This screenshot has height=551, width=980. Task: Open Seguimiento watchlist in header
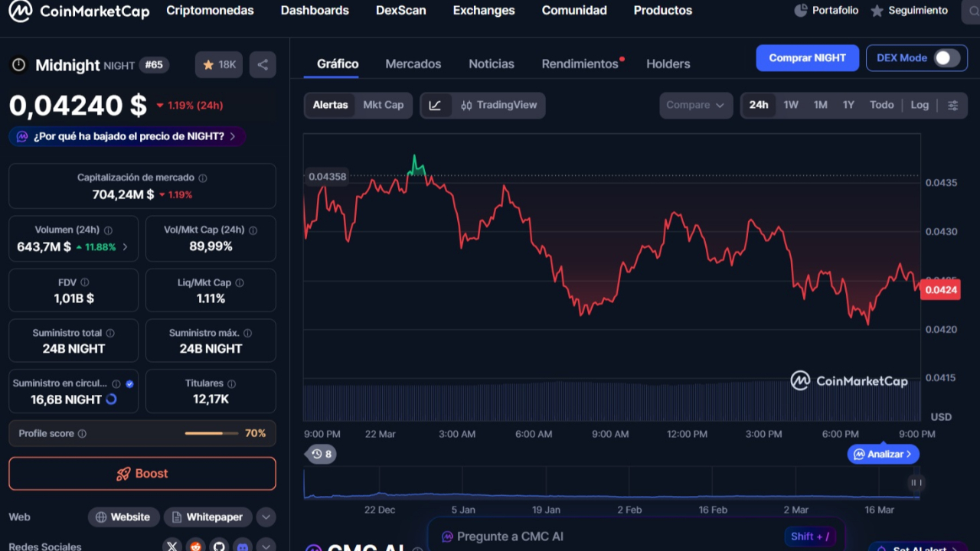coord(910,11)
